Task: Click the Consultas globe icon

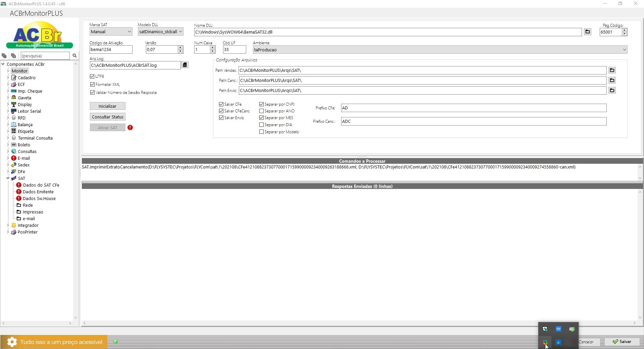Action: point(14,151)
